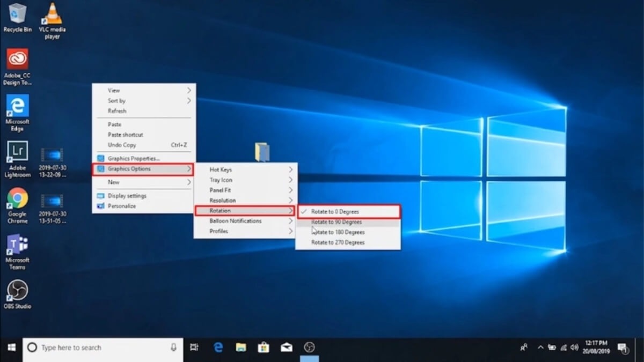
Task: Show hidden system tray icons
Action: coord(540,348)
